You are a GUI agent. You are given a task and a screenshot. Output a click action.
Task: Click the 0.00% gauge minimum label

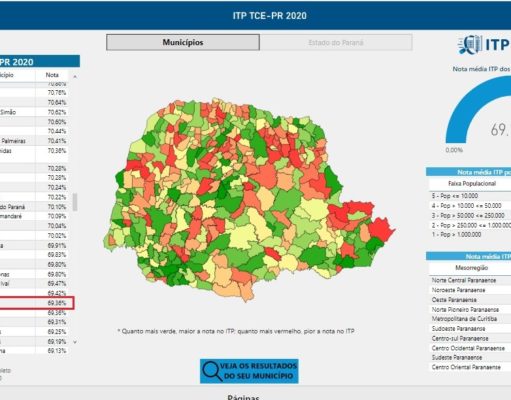point(454,150)
